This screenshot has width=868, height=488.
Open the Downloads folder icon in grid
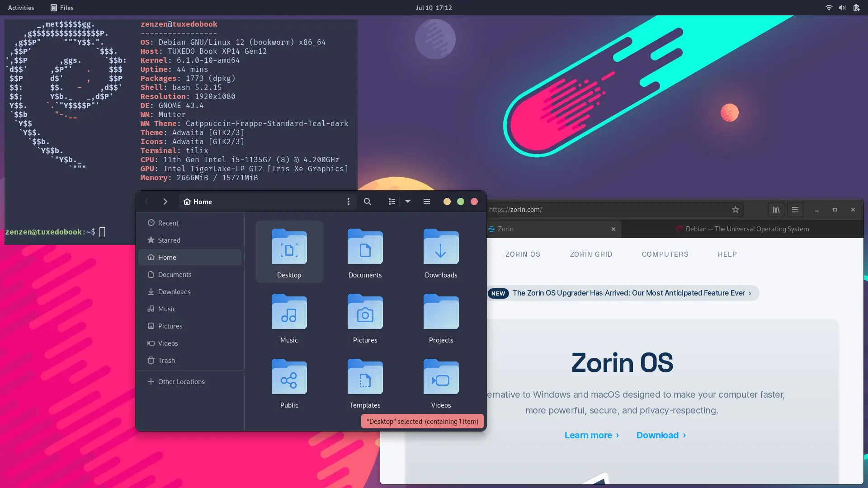coord(441,247)
